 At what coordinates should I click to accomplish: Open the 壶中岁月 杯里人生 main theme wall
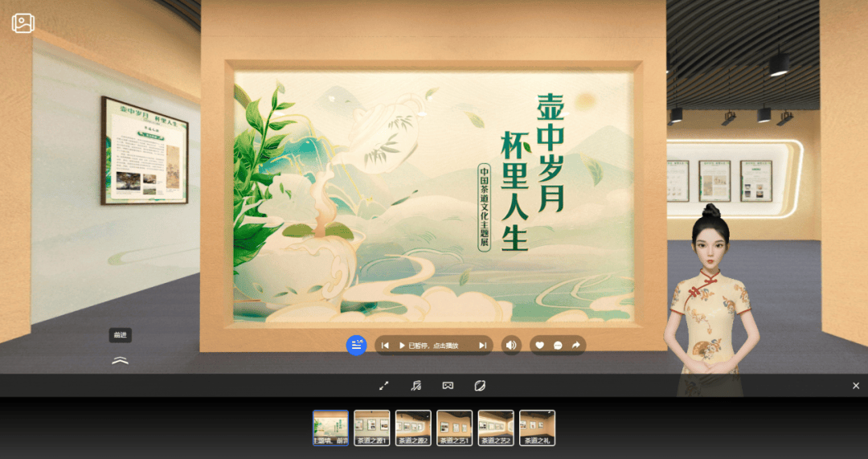click(434, 196)
